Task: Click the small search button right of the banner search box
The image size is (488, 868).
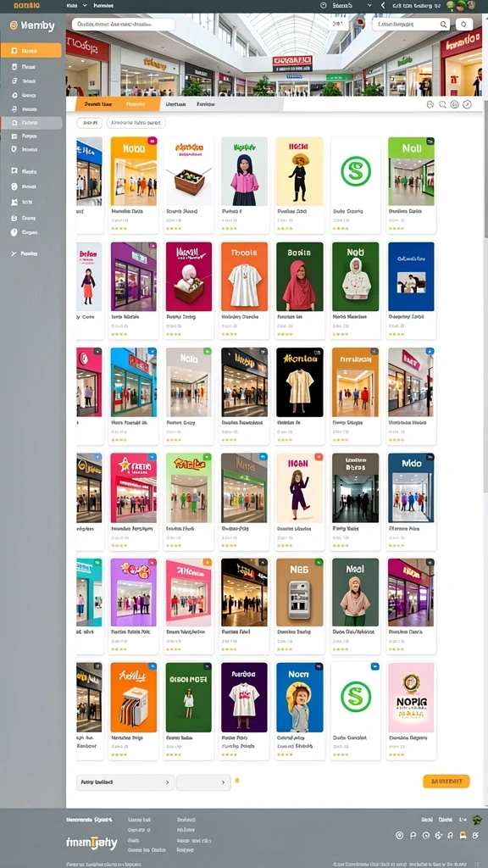Action: pyautogui.click(x=463, y=25)
